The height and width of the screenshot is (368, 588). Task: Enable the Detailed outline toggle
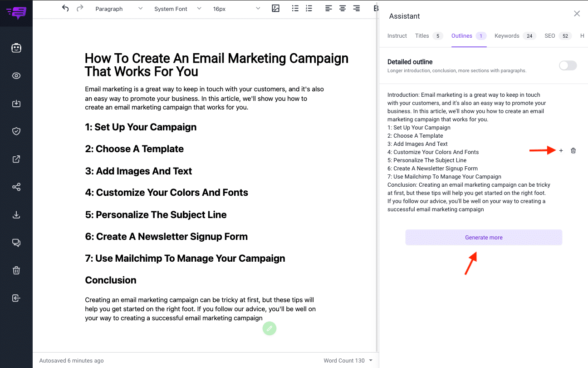point(568,65)
